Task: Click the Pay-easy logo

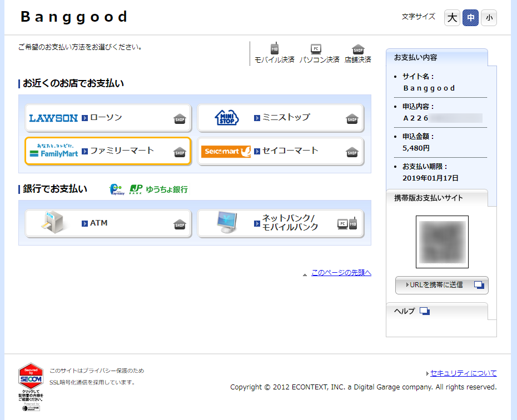Action: coord(117,189)
